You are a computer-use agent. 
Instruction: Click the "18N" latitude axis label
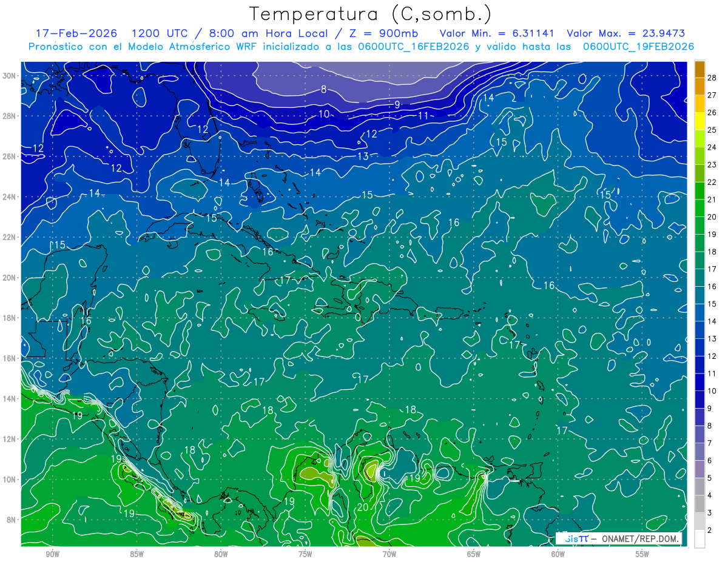[x=10, y=318]
